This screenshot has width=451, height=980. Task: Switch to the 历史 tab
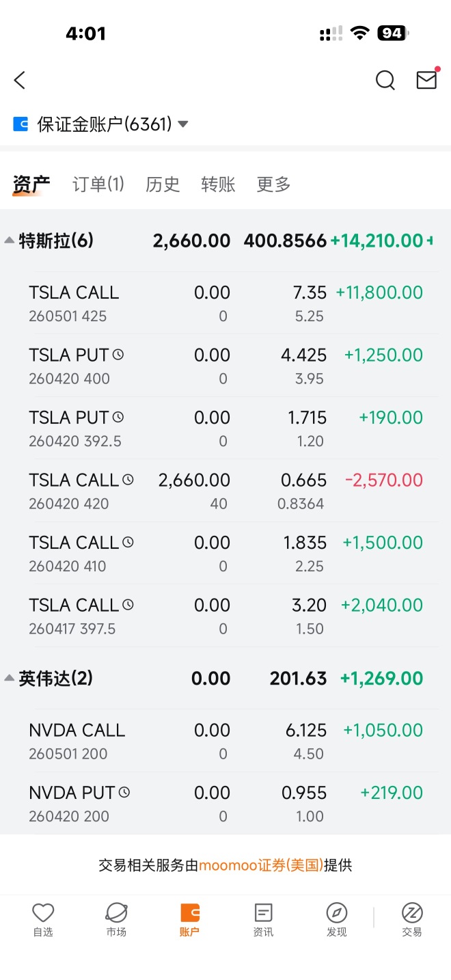click(x=163, y=184)
